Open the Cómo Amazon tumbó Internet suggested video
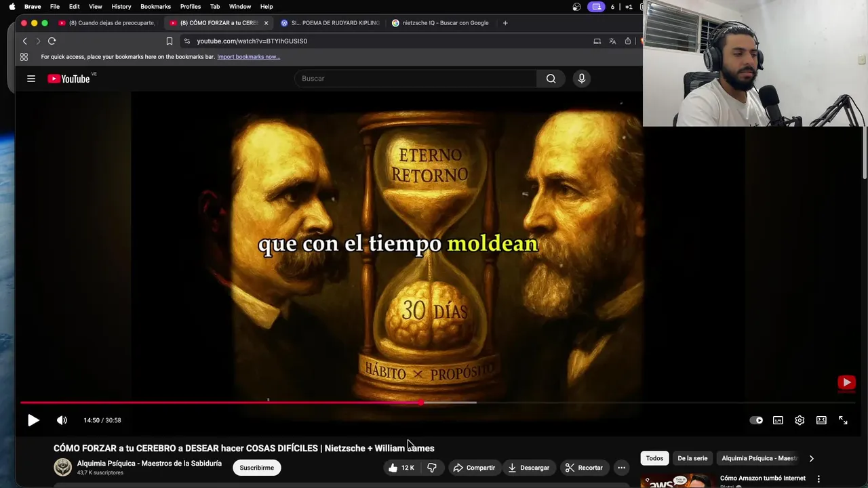 762,479
